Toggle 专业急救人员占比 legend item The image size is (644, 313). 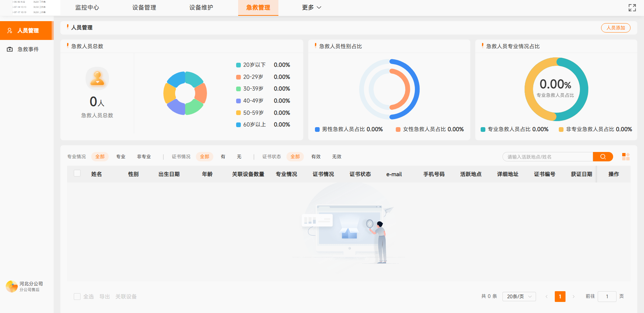click(515, 129)
